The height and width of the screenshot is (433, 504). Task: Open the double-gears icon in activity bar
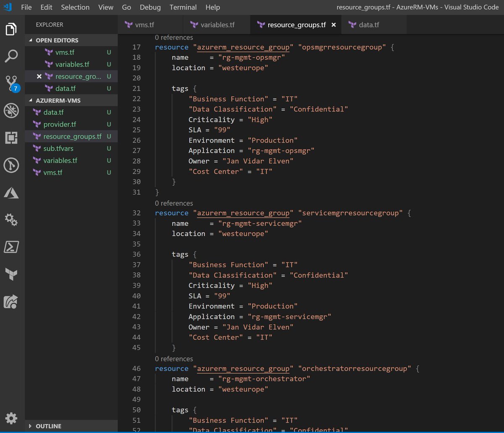click(x=11, y=219)
